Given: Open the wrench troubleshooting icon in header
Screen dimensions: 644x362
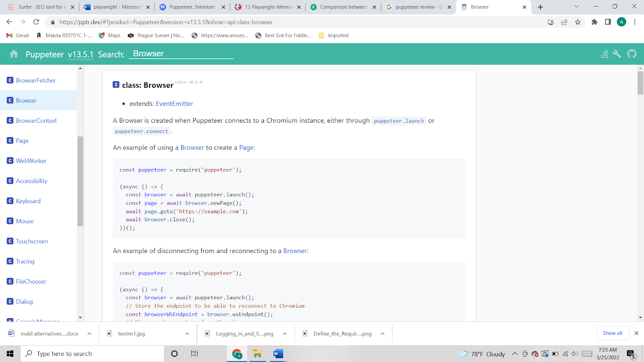Looking at the screenshot, I should [x=617, y=54].
